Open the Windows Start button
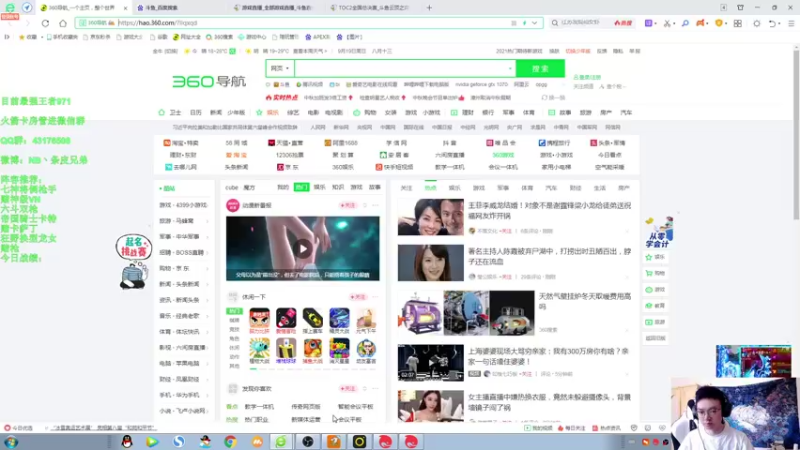Image resolution: width=800 pixels, height=450 pixels. click(x=11, y=442)
